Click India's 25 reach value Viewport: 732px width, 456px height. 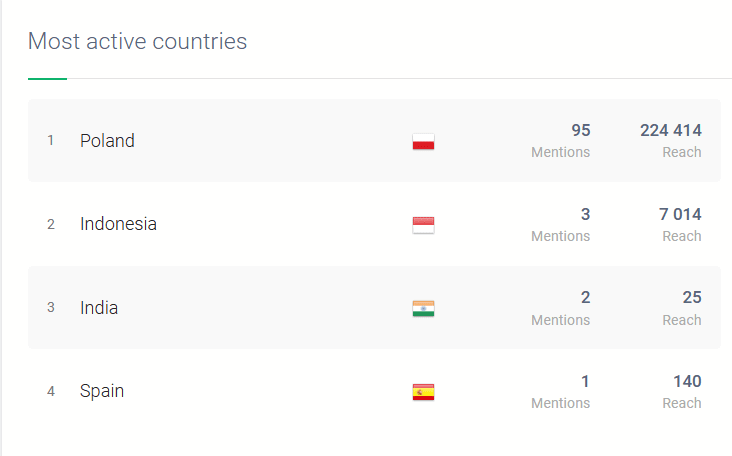point(691,297)
